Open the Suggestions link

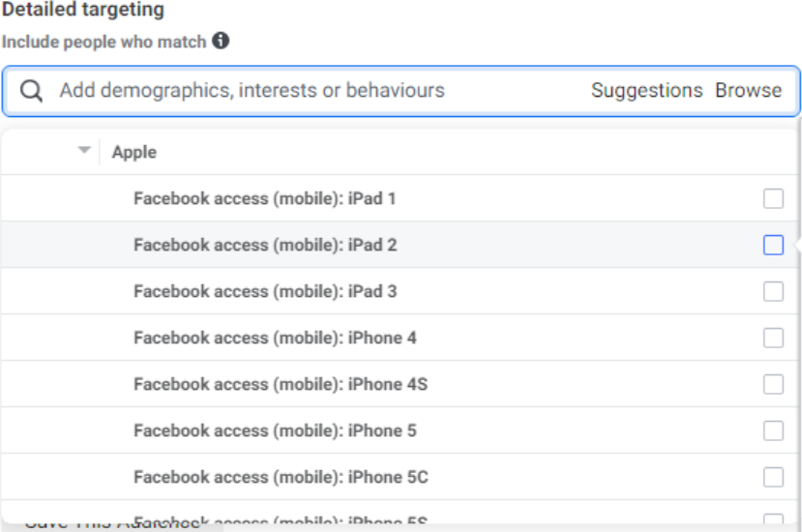tap(646, 91)
